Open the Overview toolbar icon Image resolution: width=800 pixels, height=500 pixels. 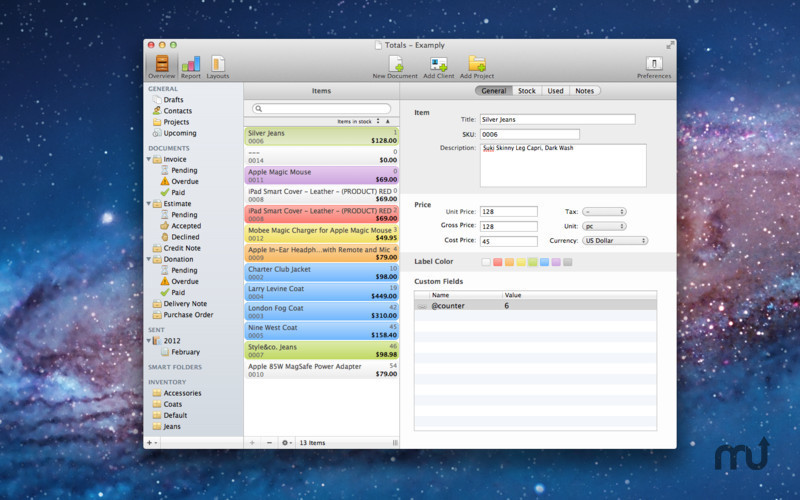coord(162,67)
